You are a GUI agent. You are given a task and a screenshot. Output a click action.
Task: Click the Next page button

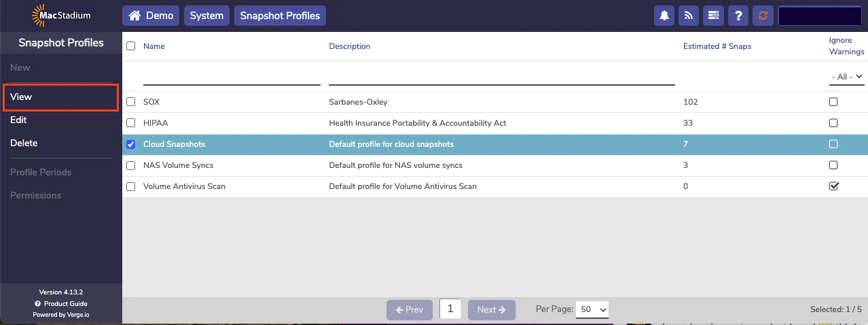[x=492, y=309]
